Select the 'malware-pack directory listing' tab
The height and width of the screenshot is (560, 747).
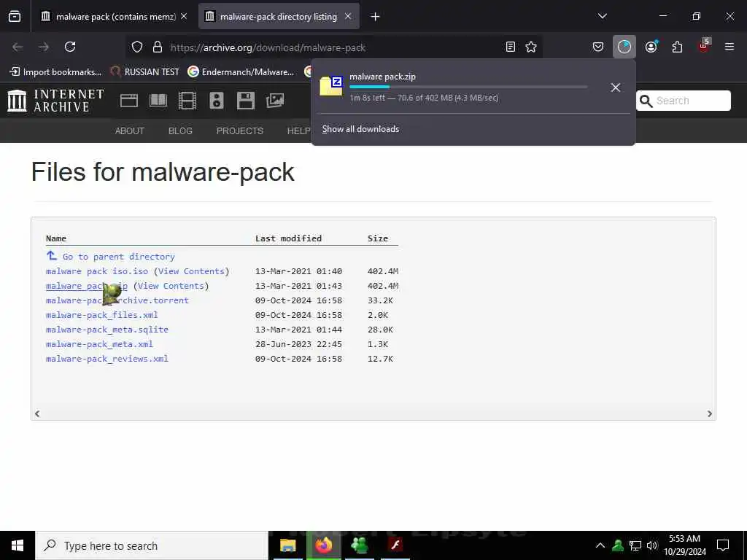tap(278, 17)
